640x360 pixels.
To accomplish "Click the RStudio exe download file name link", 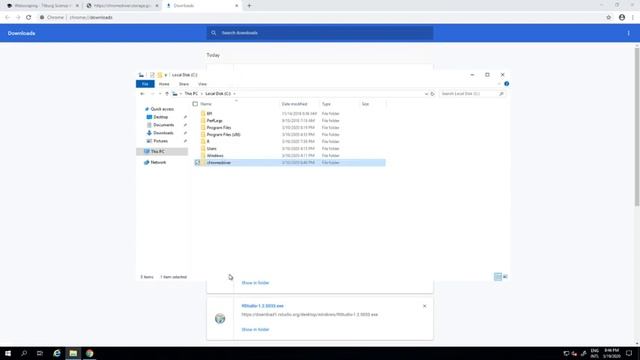I will (x=262, y=306).
